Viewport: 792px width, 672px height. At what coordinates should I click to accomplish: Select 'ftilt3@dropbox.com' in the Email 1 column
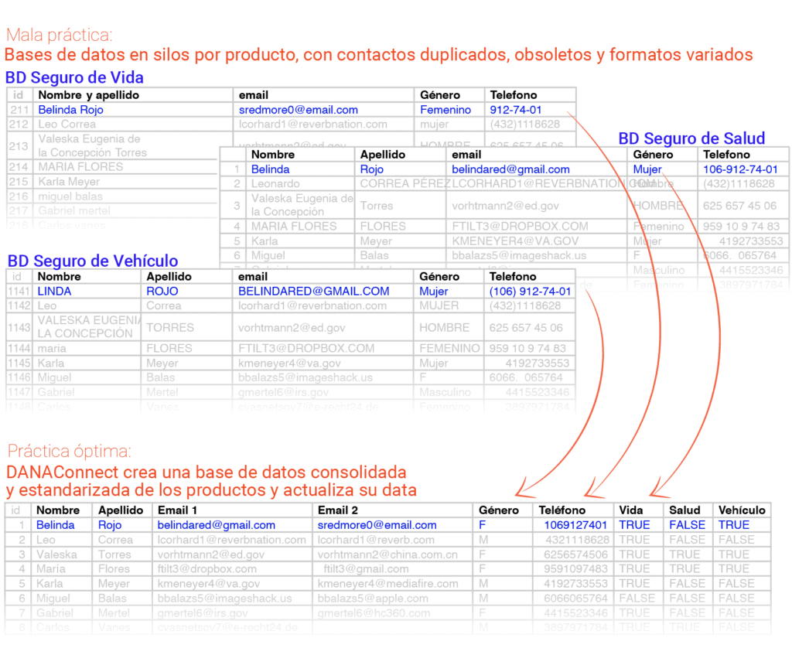point(207,568)
